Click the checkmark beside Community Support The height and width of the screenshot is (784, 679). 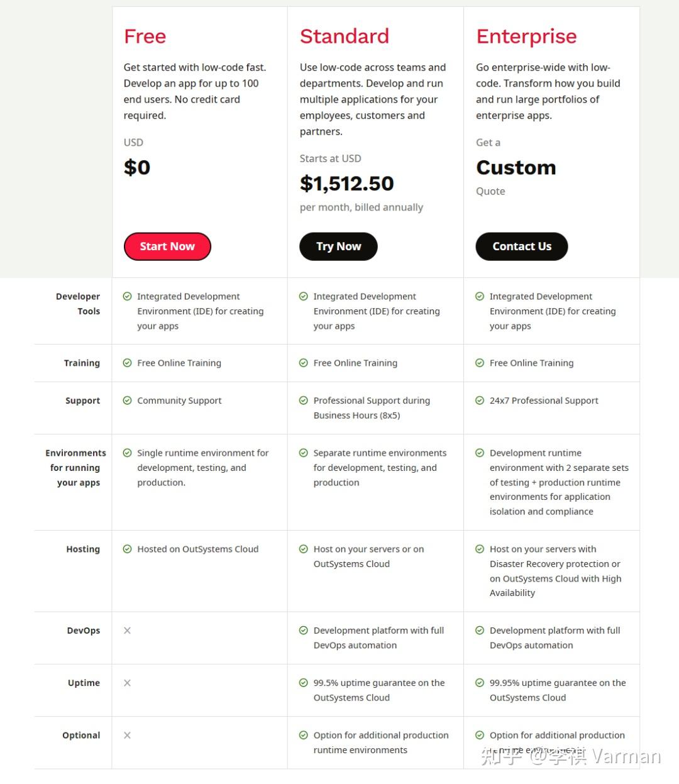point(127,400)
